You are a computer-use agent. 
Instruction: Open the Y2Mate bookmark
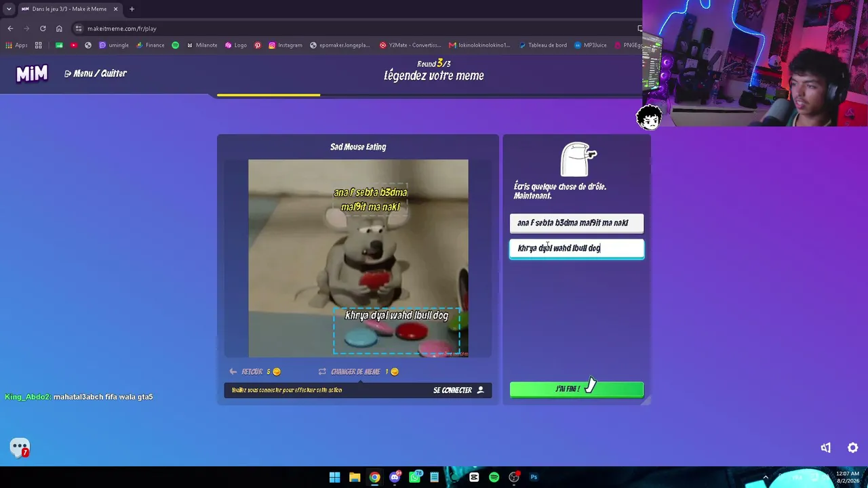coord(410,45)
